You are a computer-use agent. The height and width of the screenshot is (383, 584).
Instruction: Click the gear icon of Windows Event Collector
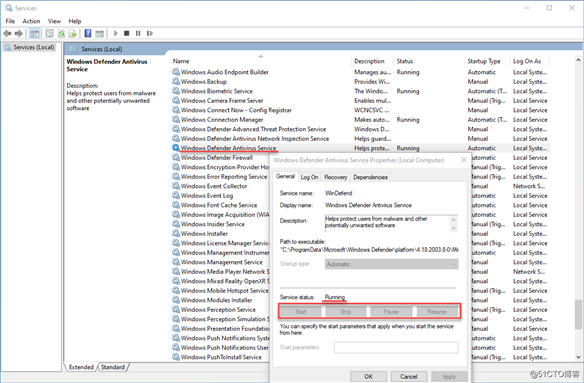point(176,186)
